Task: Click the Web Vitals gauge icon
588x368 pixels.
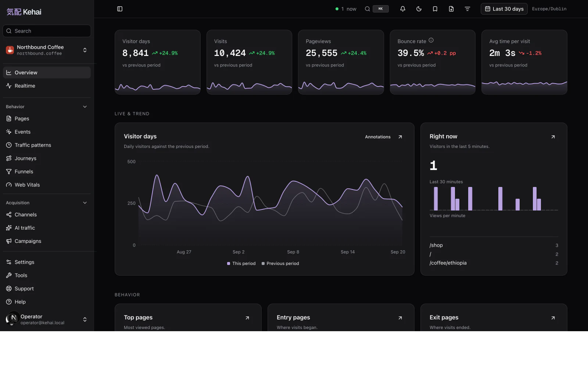Action: click(x=9, y=185)
